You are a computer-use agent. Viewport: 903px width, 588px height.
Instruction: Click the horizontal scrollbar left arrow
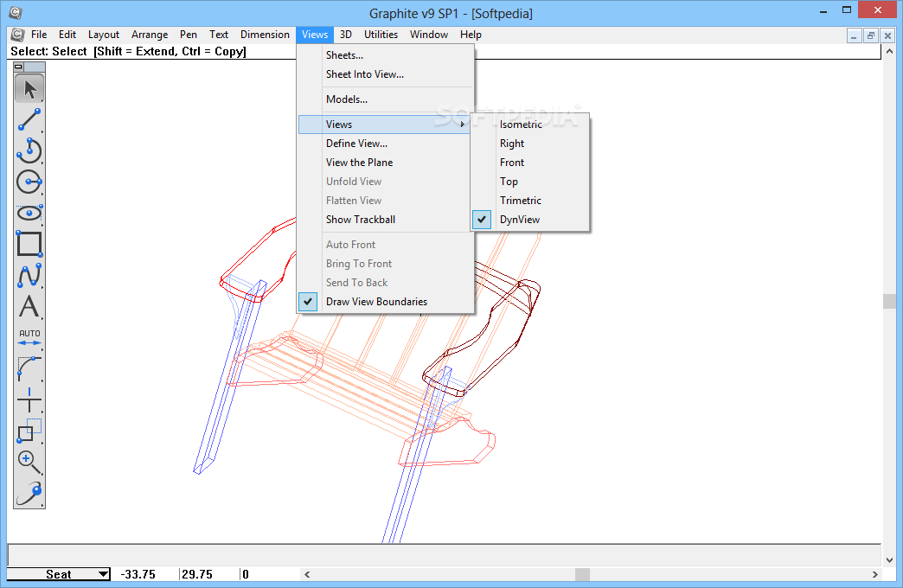pos(308,574)
